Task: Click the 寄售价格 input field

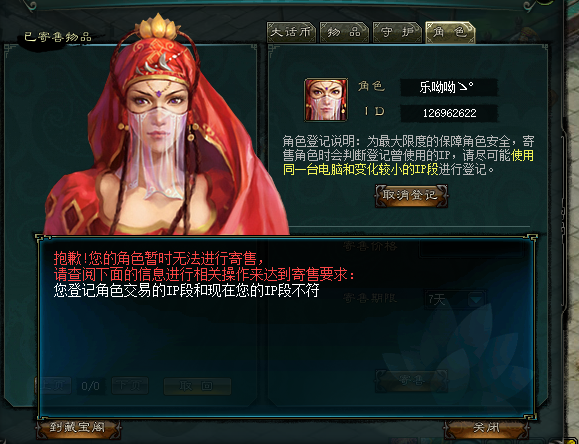Action: click(471, 247)
